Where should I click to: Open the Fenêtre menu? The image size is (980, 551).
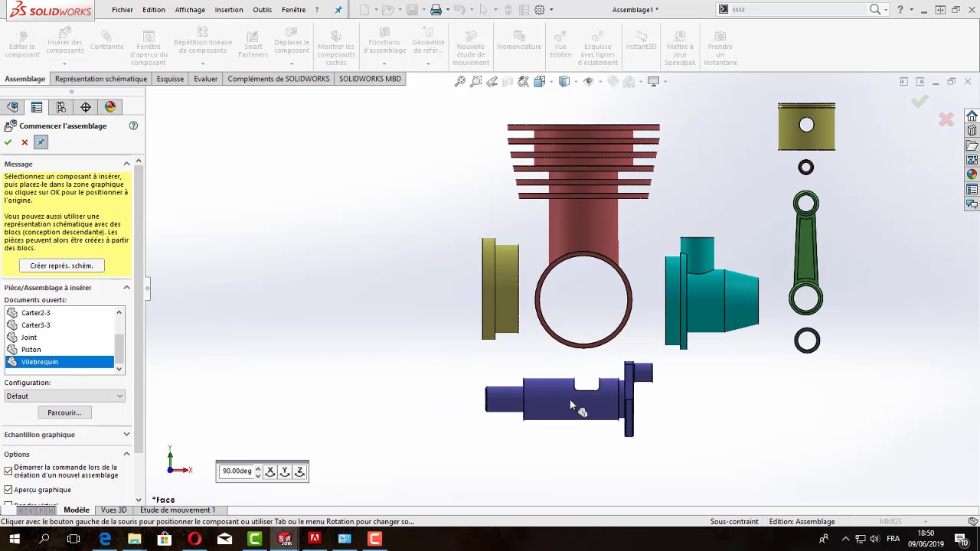[x=293, y=10]
